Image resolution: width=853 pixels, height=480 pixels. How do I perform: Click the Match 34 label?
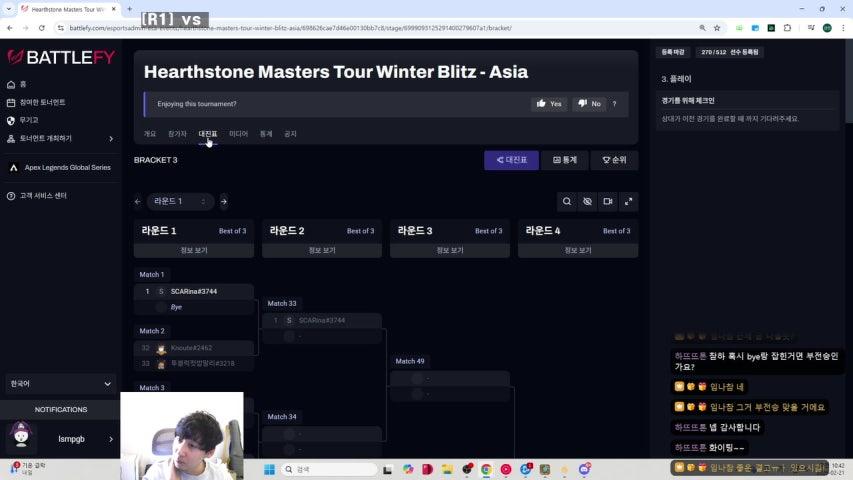pos(282,417)
